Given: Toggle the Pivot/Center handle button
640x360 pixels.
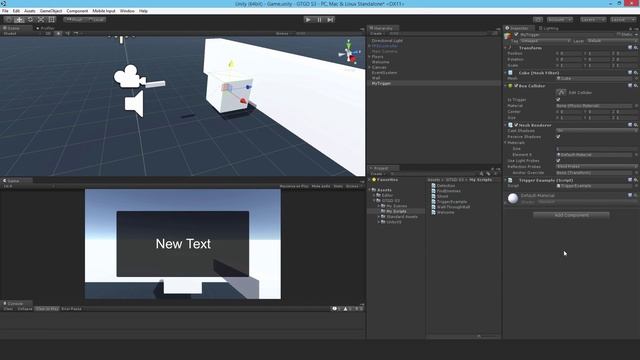Looking at the screenshot, I should (x=74, y=20).
